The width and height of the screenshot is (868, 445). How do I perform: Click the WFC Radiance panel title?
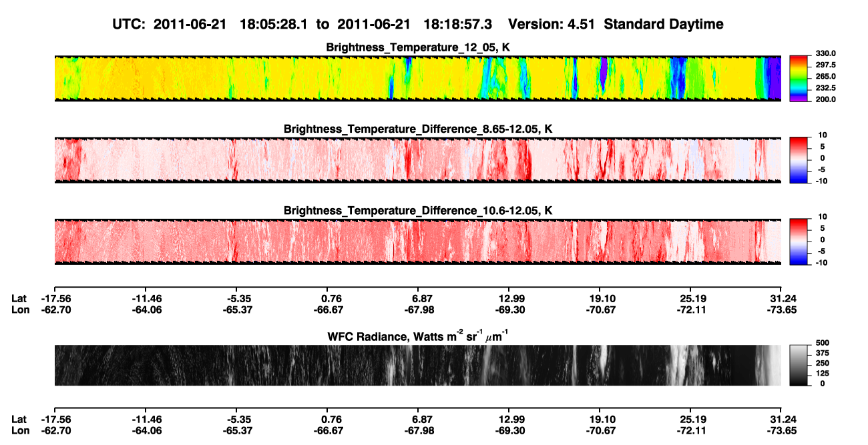point(418,336)
